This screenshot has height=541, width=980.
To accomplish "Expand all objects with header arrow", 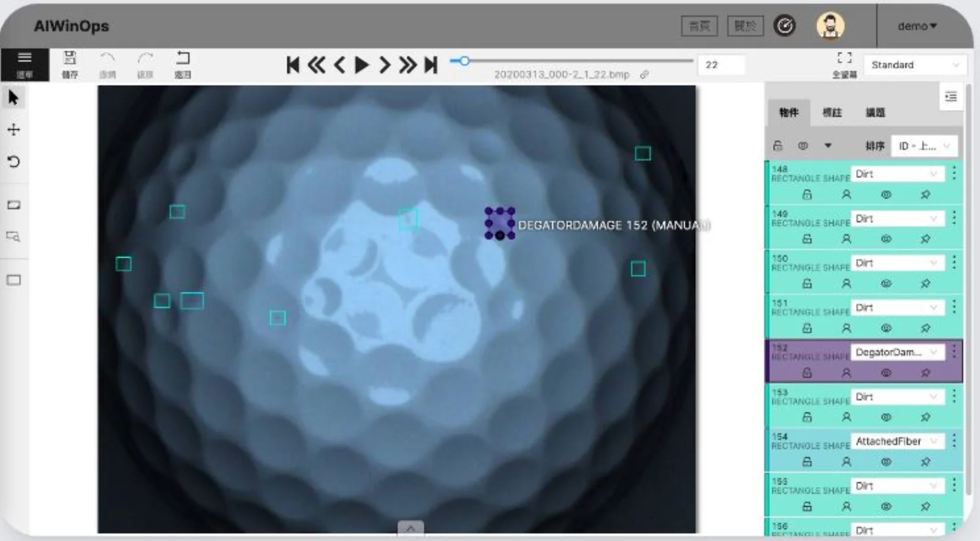I will click(828, 146).
